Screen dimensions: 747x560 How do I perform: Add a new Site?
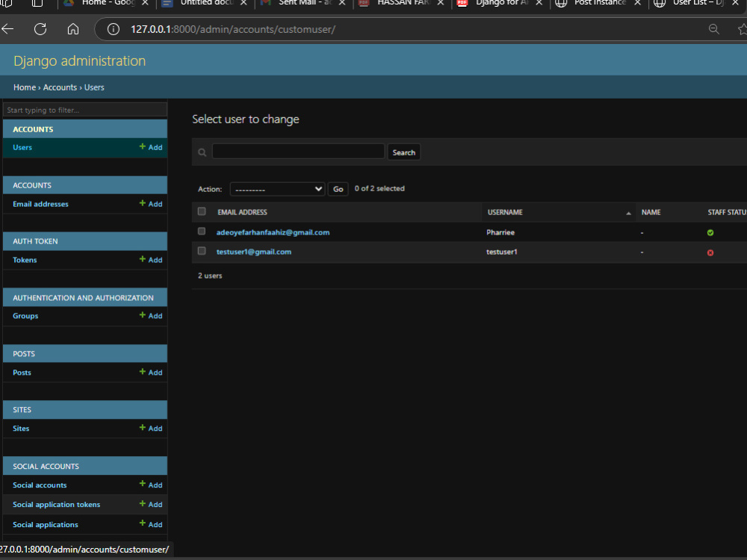[151, 428]
